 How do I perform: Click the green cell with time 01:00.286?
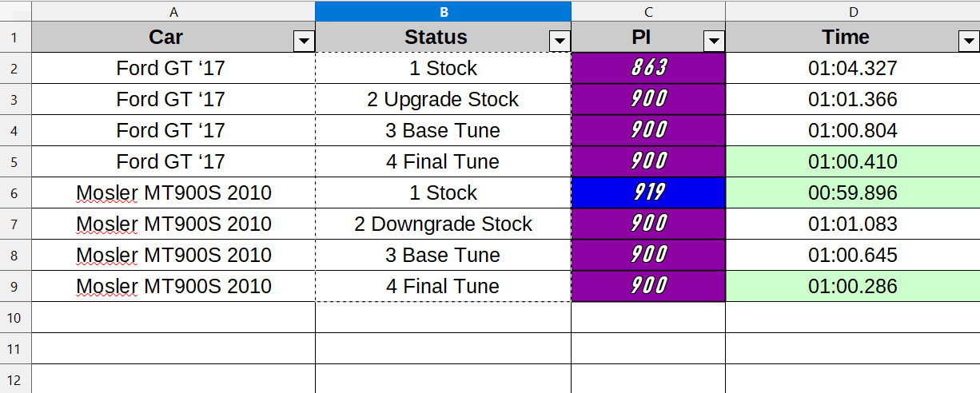point(853,286)
